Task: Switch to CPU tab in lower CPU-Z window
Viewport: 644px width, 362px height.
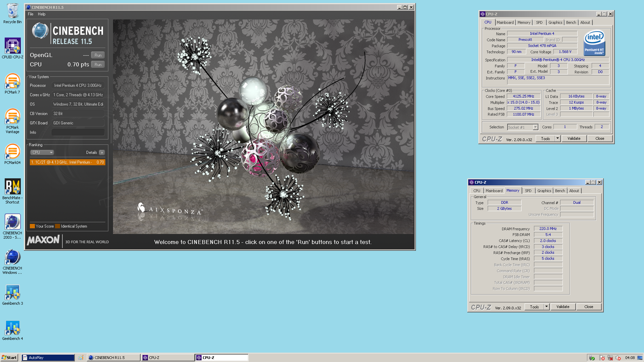Action: [x=477, y=191]
